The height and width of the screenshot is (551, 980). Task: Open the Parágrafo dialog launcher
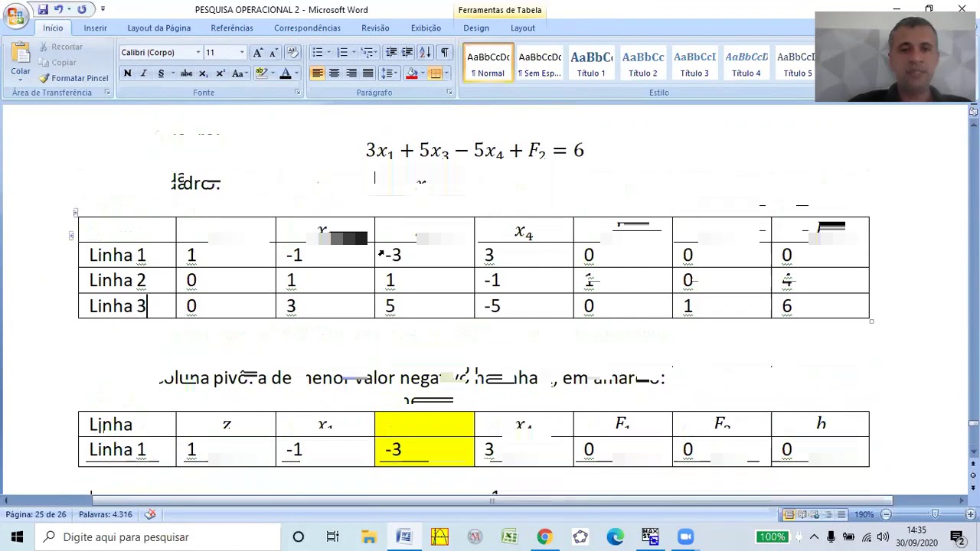pos(449,93)
